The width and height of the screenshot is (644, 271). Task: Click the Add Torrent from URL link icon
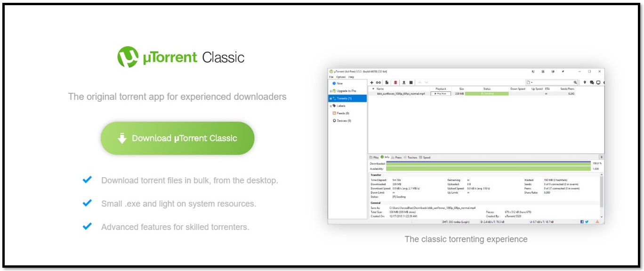[x=378, y=82]
